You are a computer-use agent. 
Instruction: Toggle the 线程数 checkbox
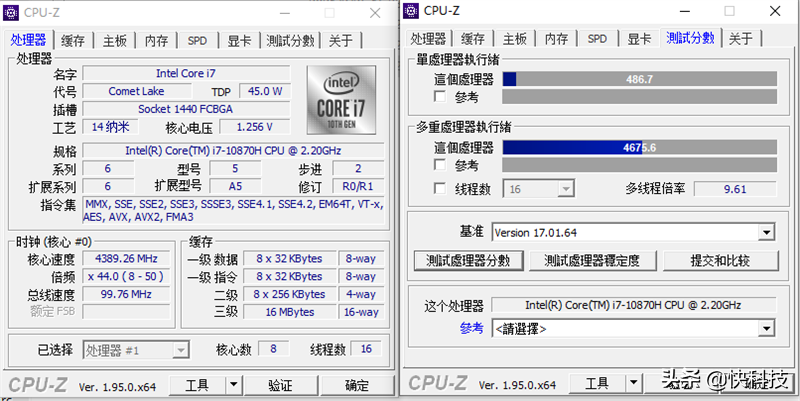440,189
